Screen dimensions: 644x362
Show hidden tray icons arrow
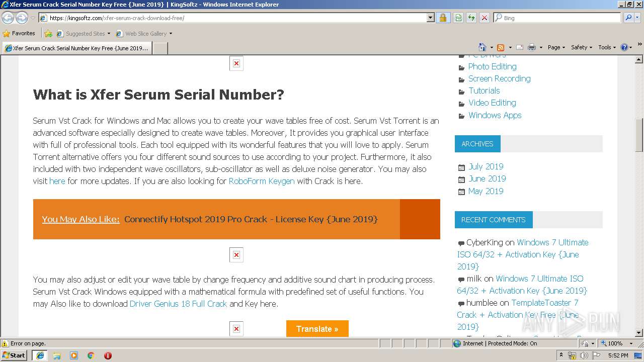[561, 355]
